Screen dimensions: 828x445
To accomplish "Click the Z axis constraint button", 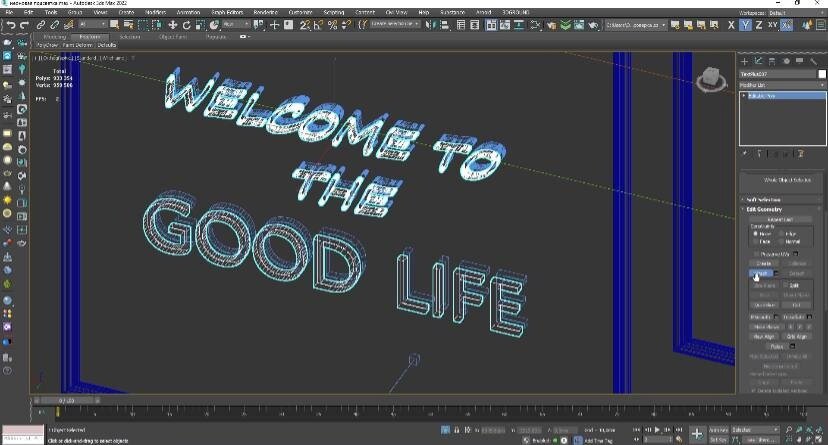I will tap(759, 25).
